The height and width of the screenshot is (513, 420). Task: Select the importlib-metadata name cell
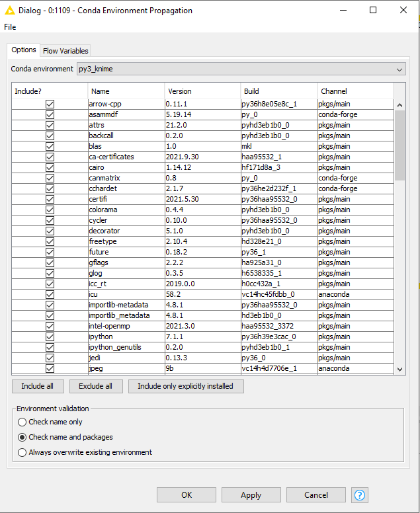point(126,305)
